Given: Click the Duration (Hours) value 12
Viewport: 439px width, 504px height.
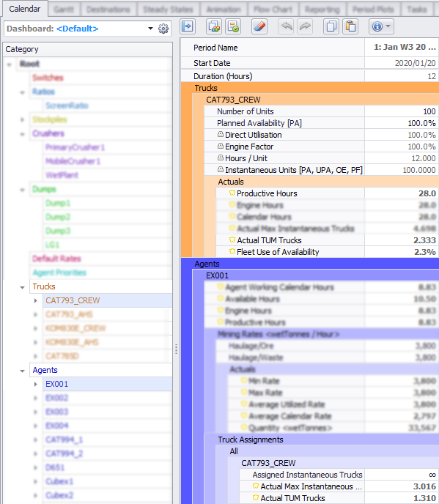Looking at the screenshot, I should [432, 76].
